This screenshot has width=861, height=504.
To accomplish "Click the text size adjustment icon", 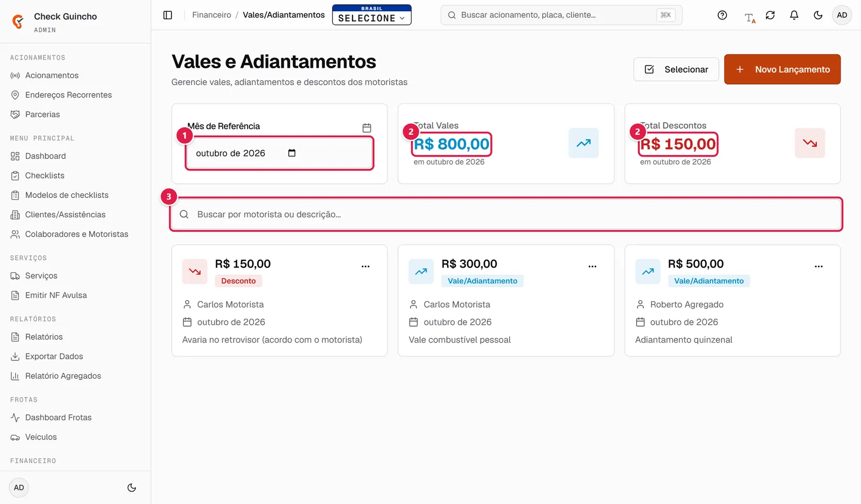I will point(750,18).
